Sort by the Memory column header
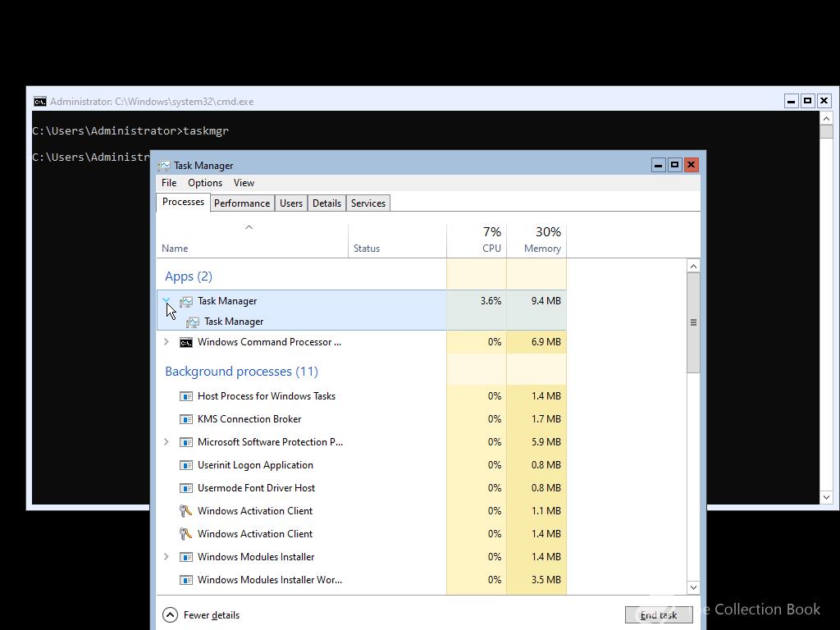 click(x=536, y=240)
